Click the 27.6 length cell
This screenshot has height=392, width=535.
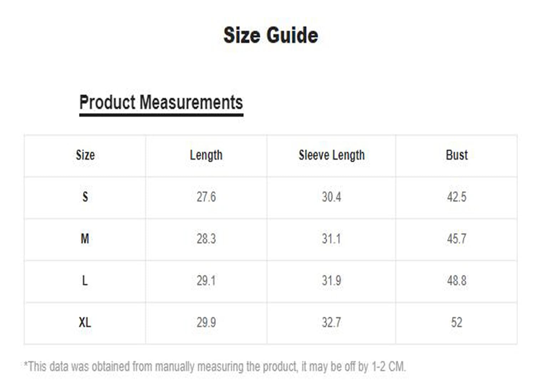206,197
